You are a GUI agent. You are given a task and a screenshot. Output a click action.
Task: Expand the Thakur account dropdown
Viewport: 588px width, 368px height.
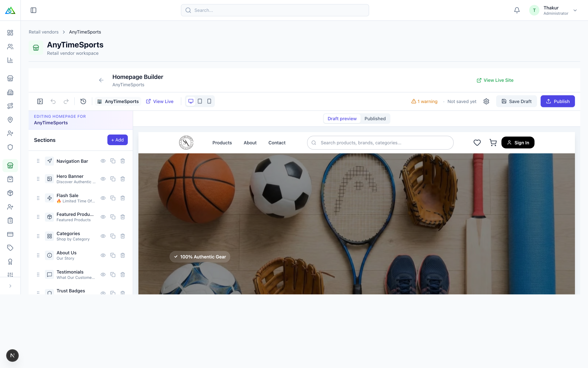pos(575,10)
